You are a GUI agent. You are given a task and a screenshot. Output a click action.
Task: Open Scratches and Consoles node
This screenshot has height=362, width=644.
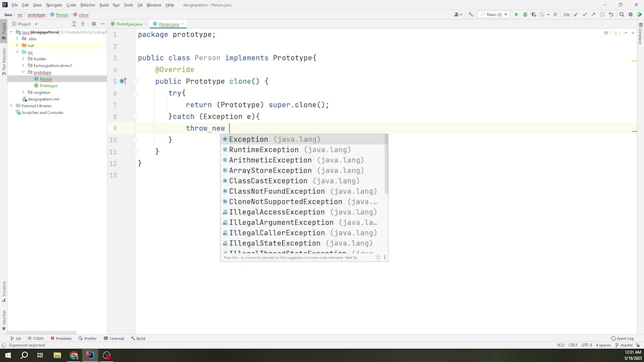(x=42, y=113)
